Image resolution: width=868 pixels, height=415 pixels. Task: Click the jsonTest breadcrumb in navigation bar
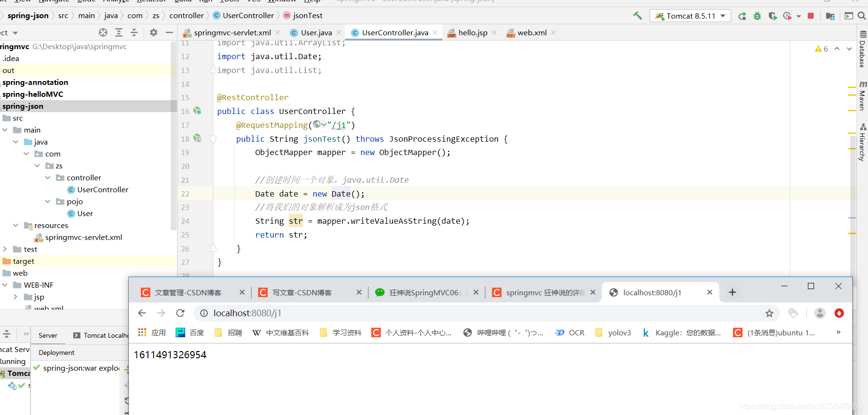303,15
